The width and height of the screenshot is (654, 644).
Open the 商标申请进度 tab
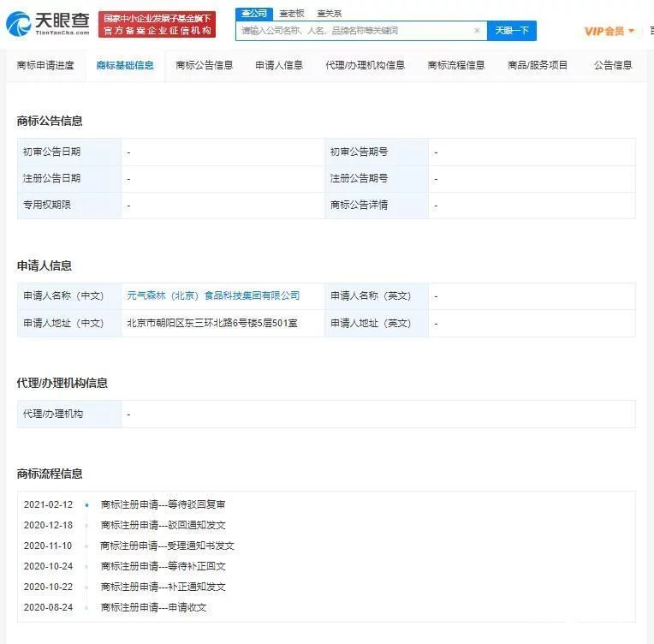[x=45, y=65]
